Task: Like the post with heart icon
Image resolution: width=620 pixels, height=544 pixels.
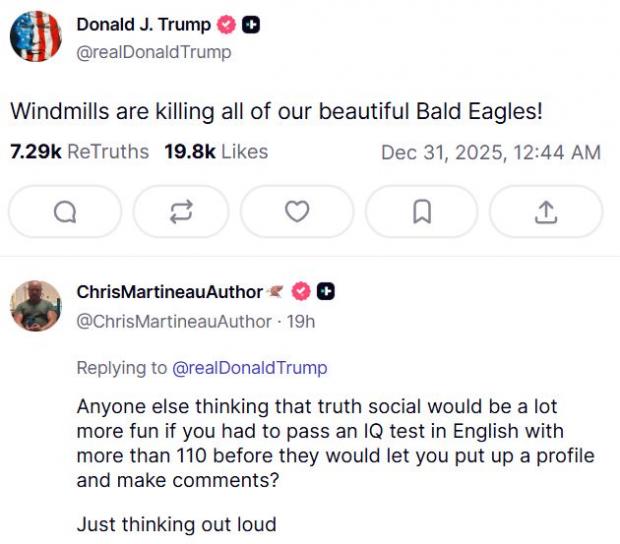Action: click(297, 212)
